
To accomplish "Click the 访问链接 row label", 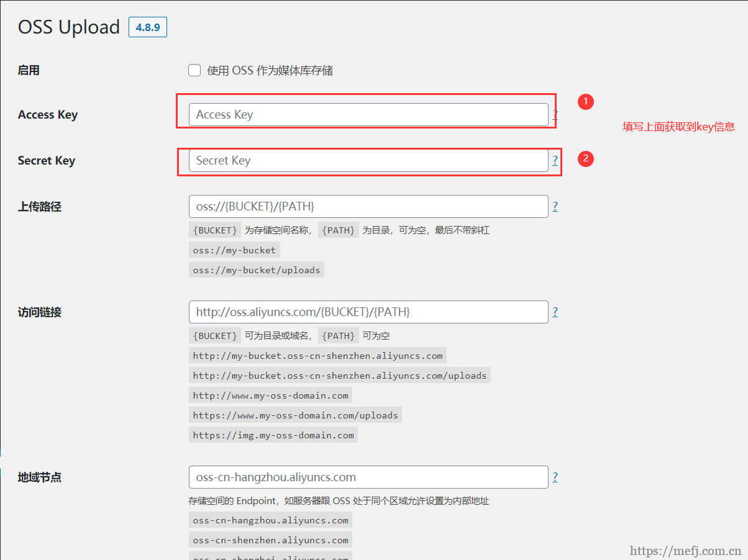I will [40, 312].
